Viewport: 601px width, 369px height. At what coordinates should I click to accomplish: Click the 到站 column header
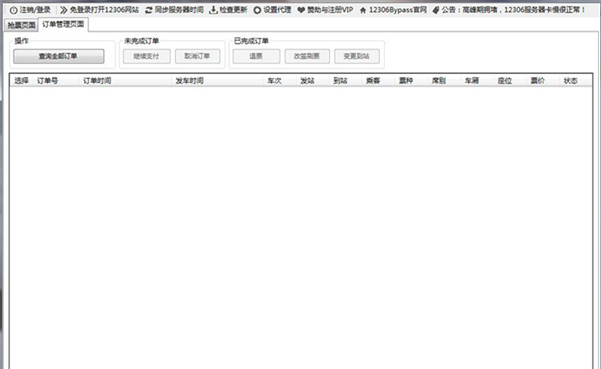346,81
